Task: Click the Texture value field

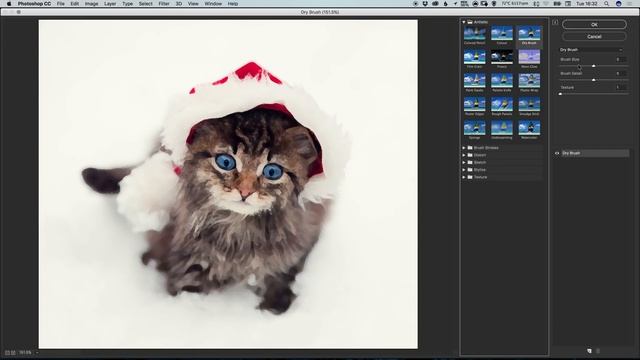Action: [x=620, y=87]
